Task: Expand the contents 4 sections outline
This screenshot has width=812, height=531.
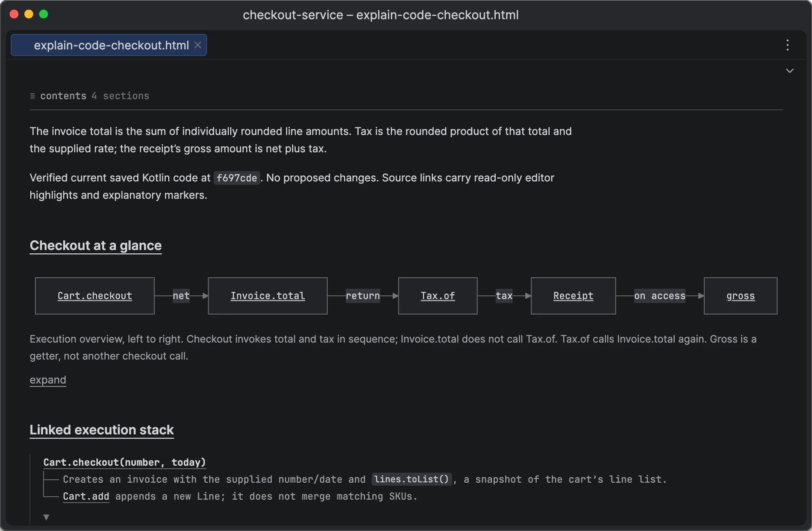Action: tap(90, 96)
